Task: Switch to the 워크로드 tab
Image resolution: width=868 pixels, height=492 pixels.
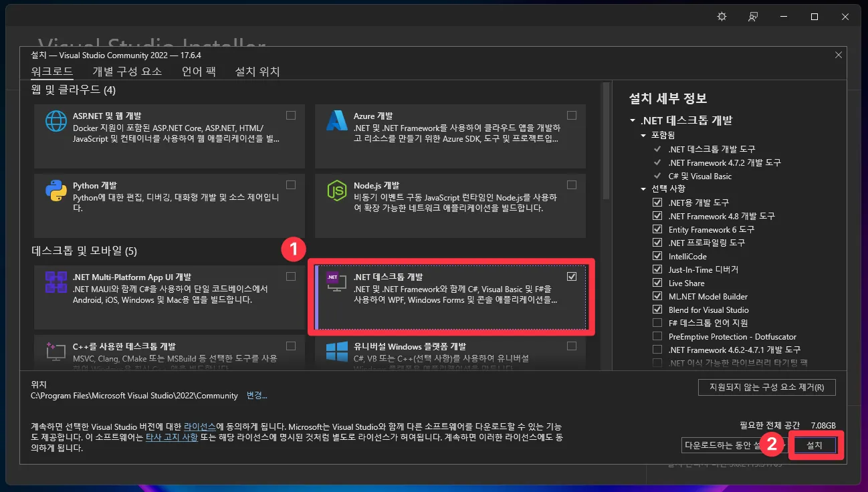Action: 52,72
